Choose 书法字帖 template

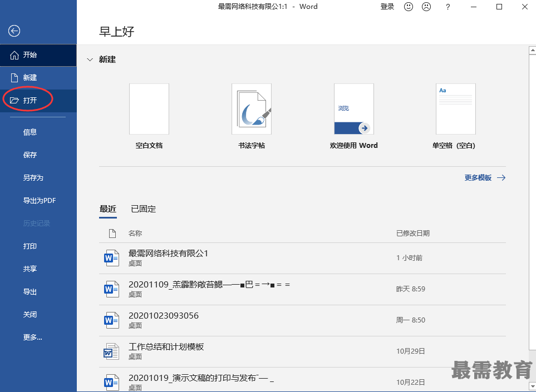[252, 116]
